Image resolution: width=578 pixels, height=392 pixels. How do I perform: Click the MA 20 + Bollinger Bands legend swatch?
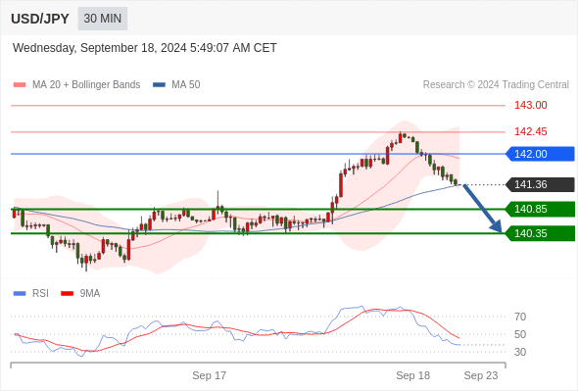20,85
